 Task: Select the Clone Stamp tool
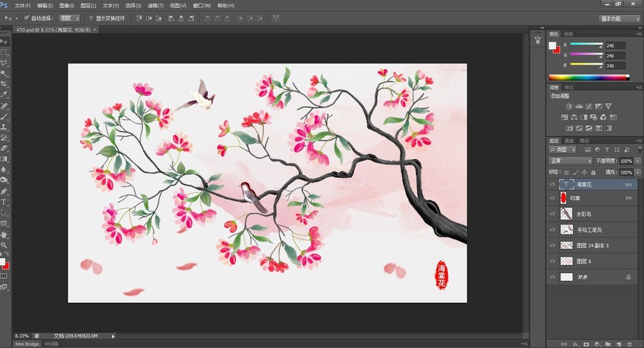(x=4, y=127)
